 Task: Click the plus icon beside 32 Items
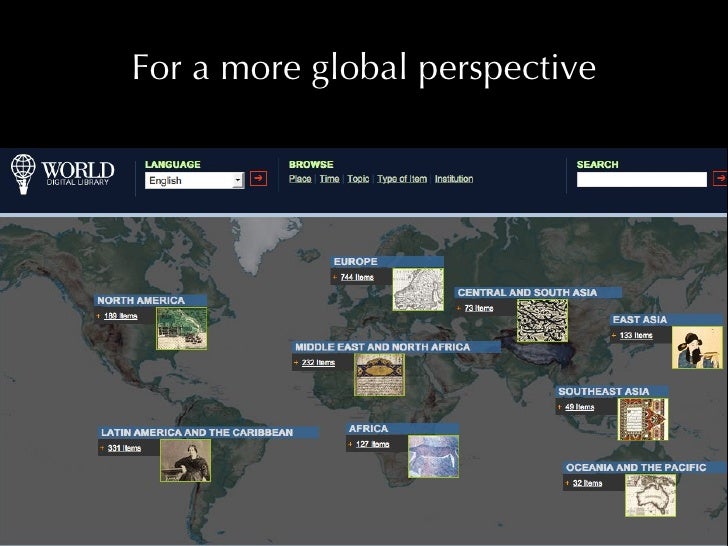point(567,483)
